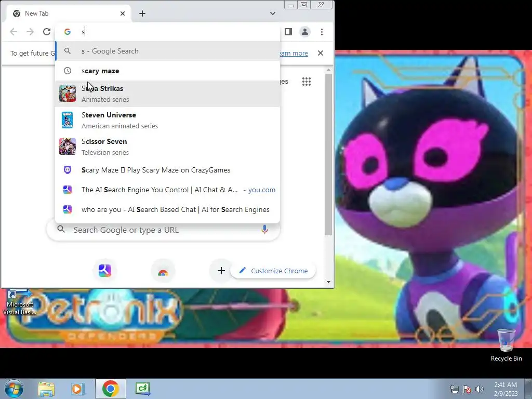Open the Recycle Bin desktop icon
The image size is (532, 399).
point(506,345)
